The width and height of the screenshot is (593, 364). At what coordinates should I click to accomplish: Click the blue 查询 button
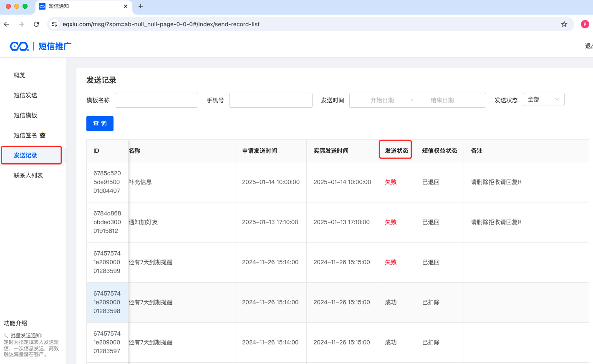[x=100, y=124]
